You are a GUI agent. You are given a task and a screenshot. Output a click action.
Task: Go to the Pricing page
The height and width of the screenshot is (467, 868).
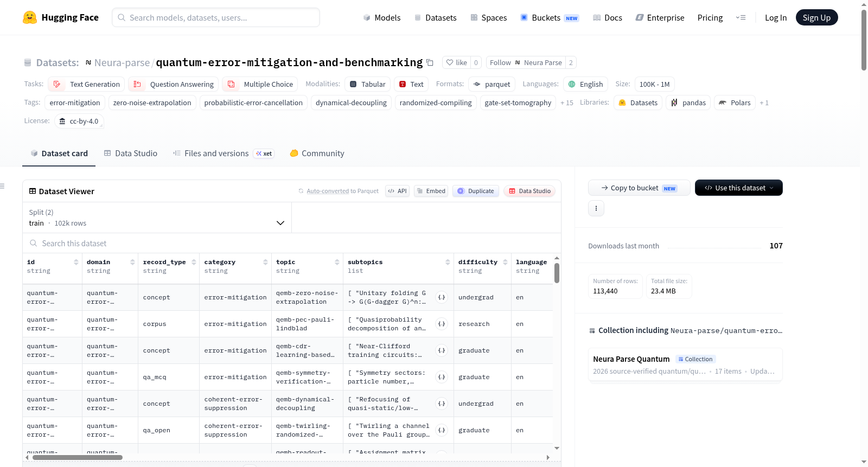point(710,17)
